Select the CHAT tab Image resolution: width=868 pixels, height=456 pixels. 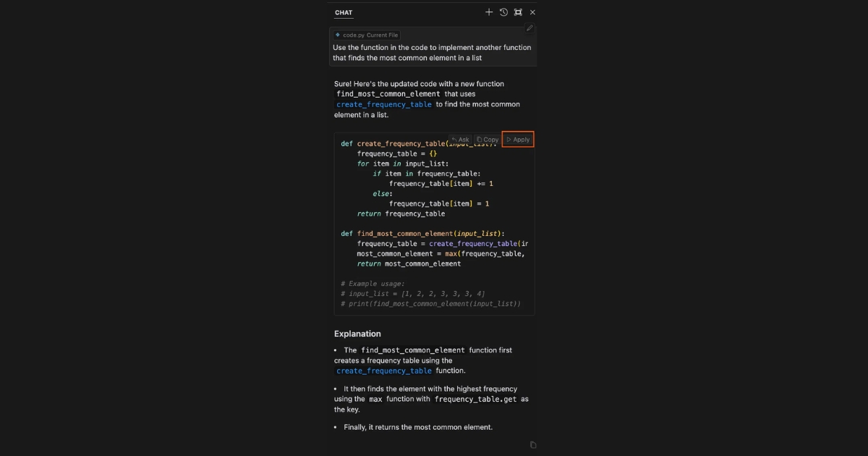coord(344,12)
